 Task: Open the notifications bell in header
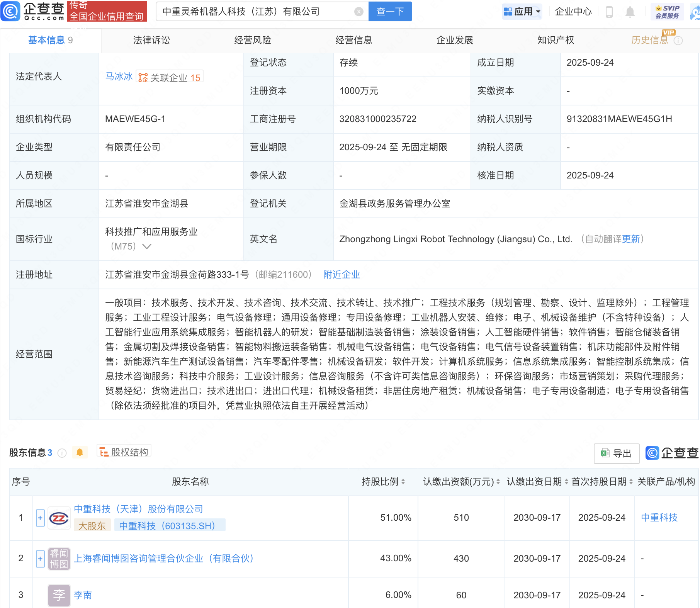click(630, 12)
